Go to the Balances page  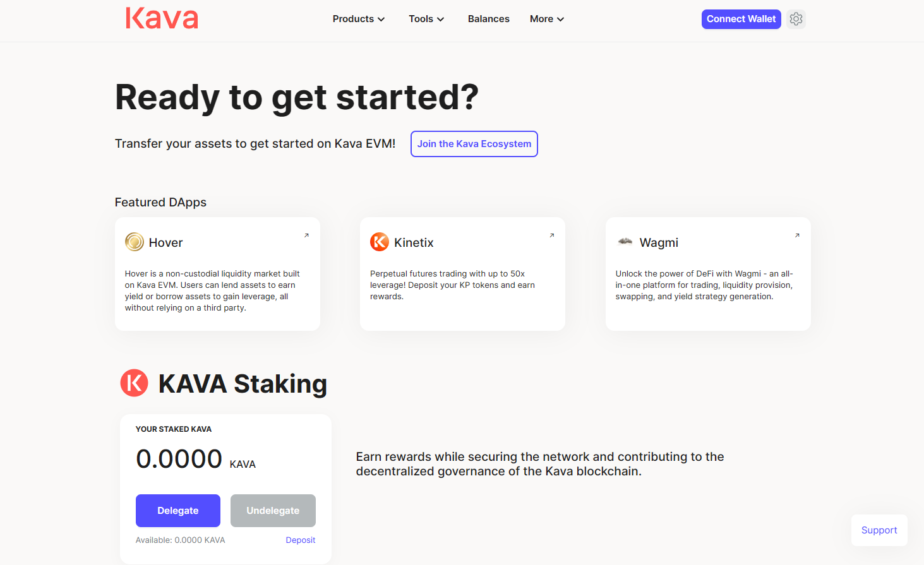tap(489, 19)
